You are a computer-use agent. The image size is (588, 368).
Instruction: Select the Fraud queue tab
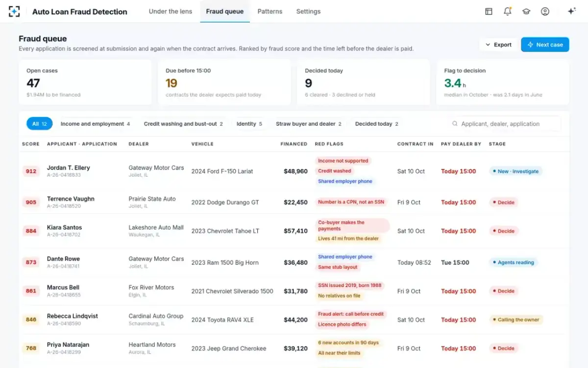coord(225,11)
